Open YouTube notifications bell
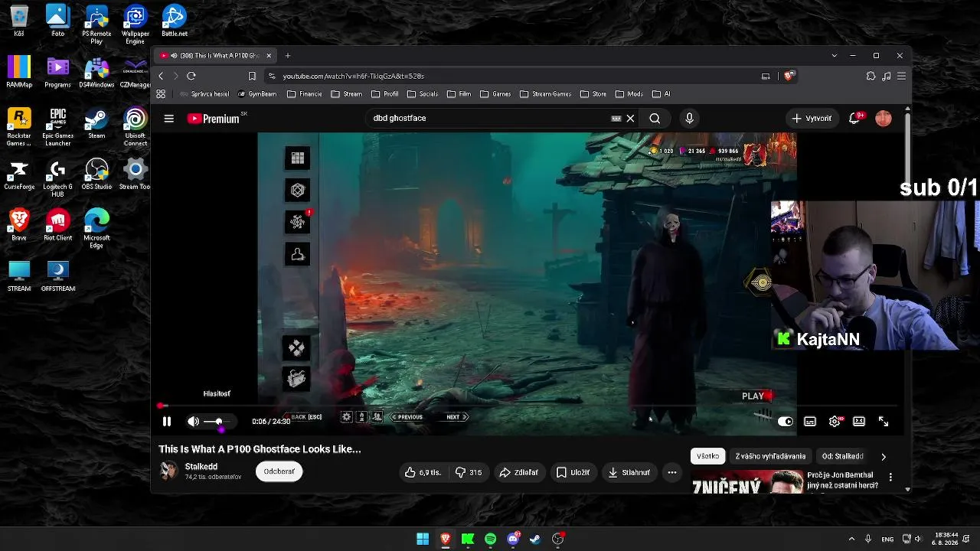Screen dimensions: 980x551 (x=854, y=119)
